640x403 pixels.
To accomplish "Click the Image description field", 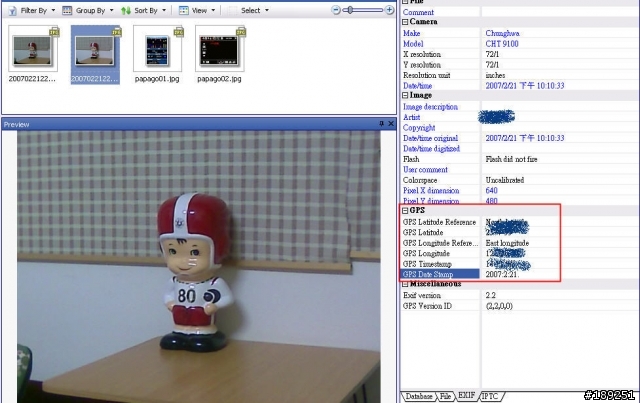I will tap(559, 107).
